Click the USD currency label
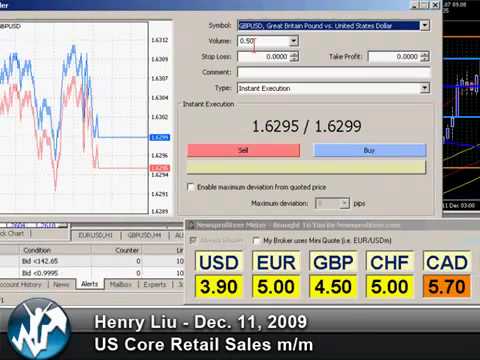480x360 pixels. [x=219, y=263]
